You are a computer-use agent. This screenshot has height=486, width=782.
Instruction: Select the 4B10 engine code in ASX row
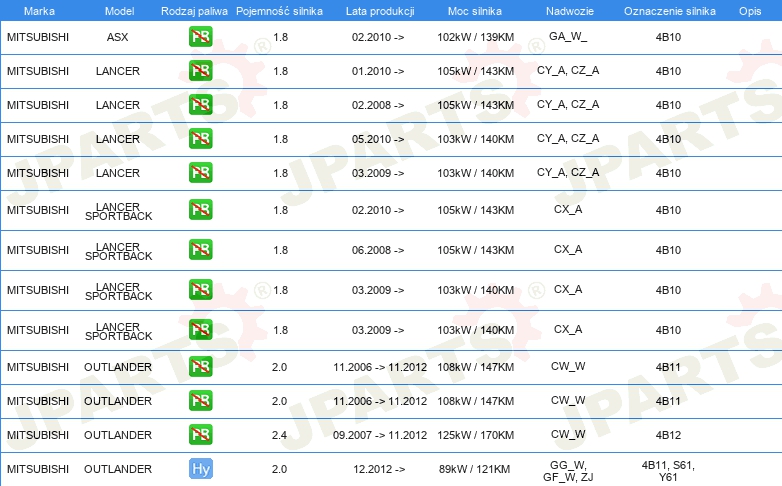pos(668,37)
